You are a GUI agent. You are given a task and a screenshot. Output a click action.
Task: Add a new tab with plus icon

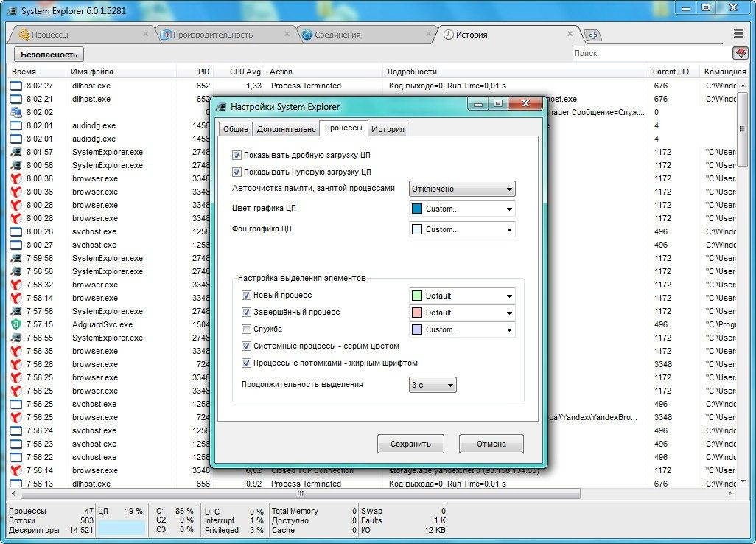point(592,35)
